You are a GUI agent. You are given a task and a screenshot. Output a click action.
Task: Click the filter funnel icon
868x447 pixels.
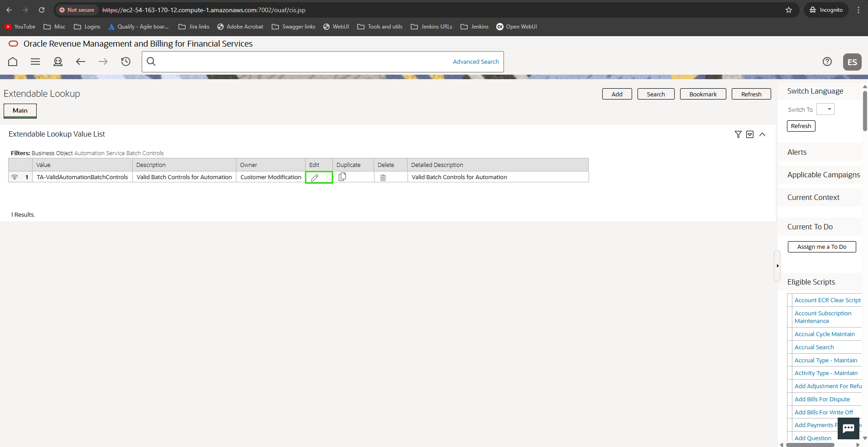click(738, 134)
